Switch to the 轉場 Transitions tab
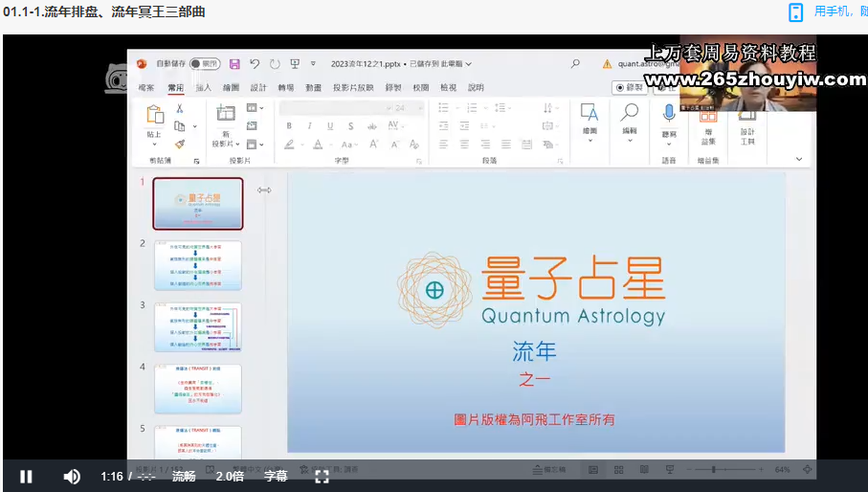The image size is (868, 492). pyautogui.click(x=286, y=87)
